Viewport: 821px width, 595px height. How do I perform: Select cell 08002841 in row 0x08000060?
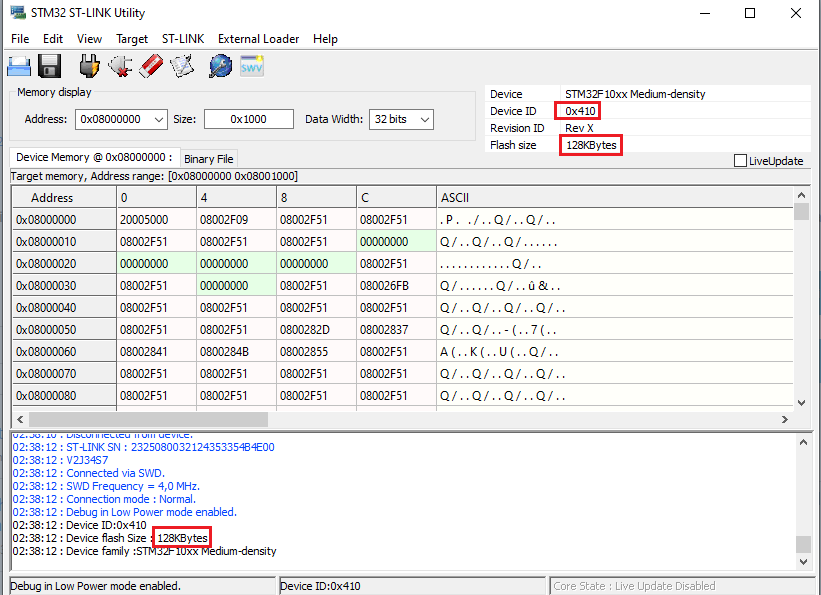point(157,352)
